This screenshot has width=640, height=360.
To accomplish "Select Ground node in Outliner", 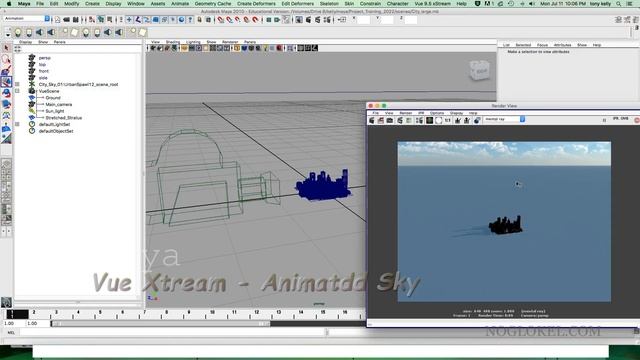I will coord(53,98).
